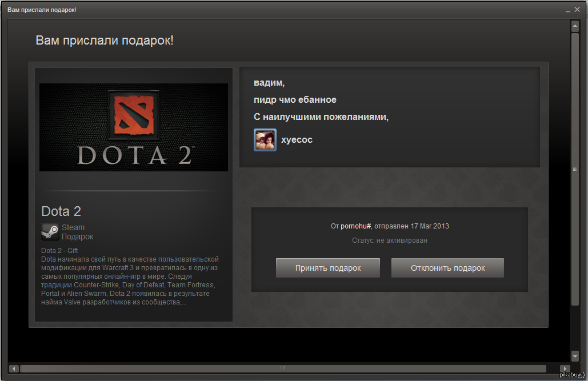Click the sender's display name beside the avatar
Image resolution: width=588 pixels, height=381 pixels.
click(x=297, y=140)
